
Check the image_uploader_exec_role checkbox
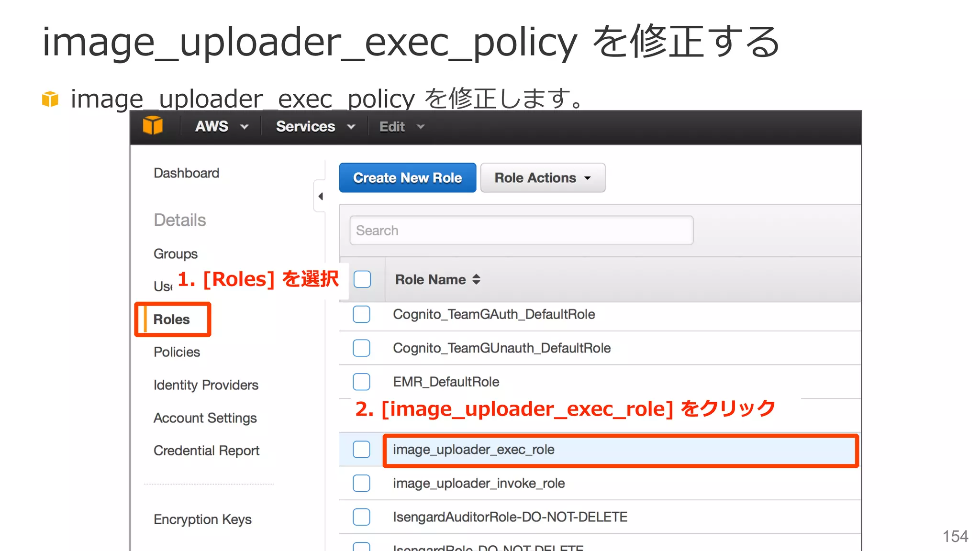[361, 450]
